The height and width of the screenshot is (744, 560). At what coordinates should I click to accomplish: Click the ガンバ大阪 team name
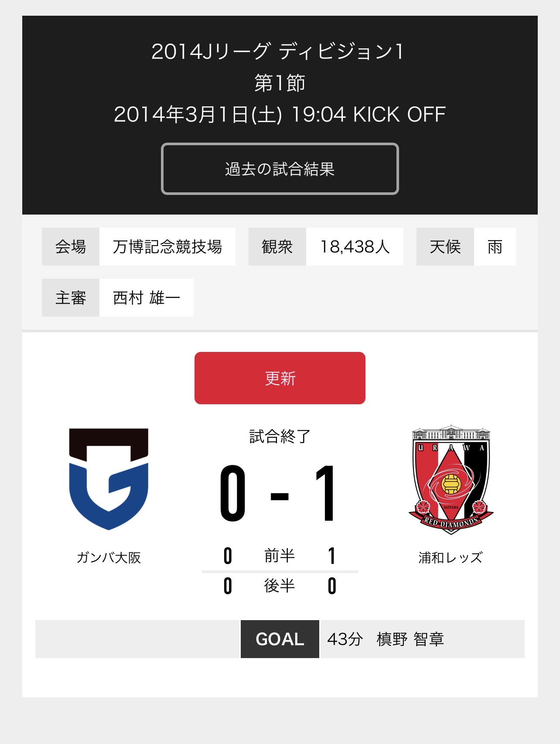pos(109,557)
